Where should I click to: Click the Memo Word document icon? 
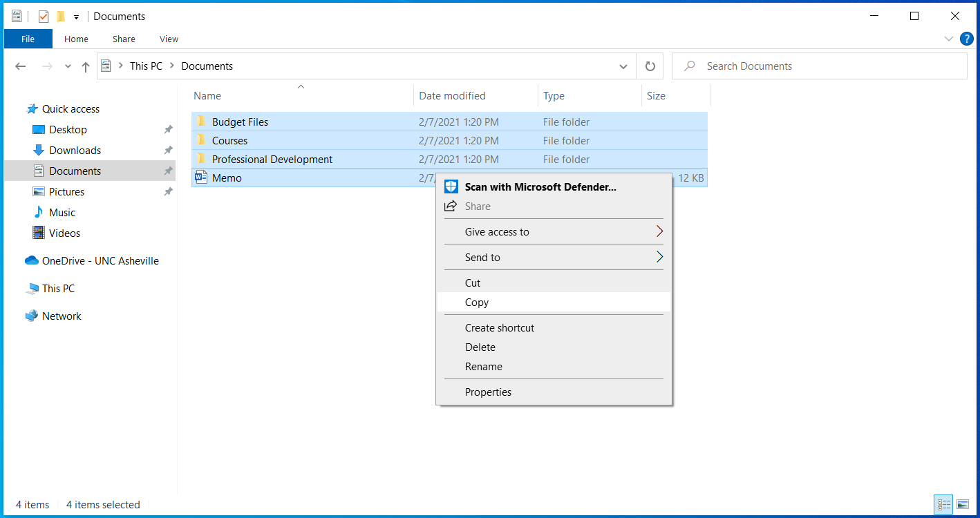tap(201, 178)
